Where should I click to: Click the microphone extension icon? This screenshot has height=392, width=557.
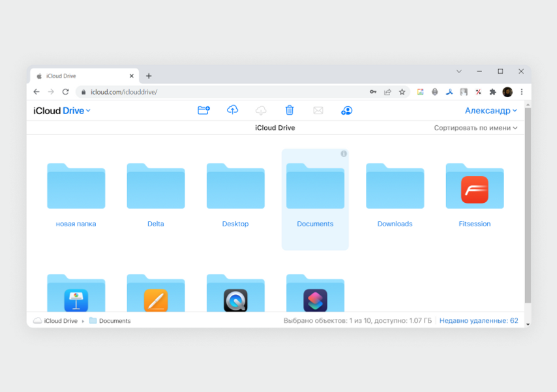point(434,92)
